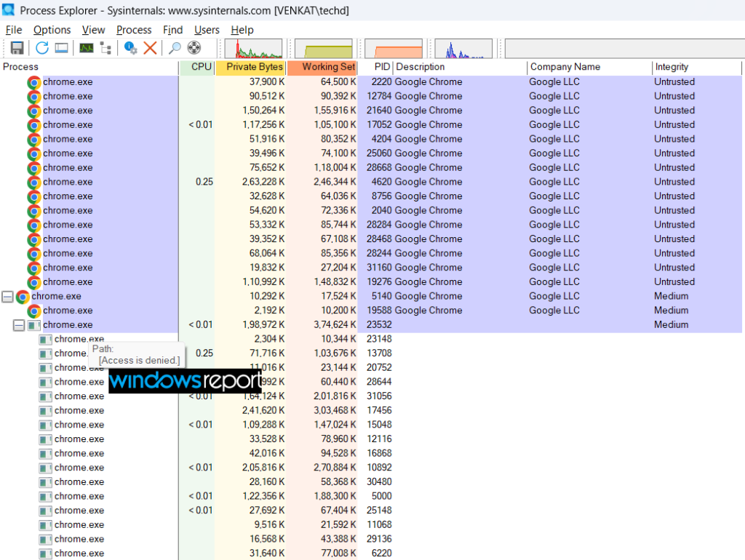Click Medium integrity of PID 5140 row
Screen dimensions: 745x560
(671, 296)
